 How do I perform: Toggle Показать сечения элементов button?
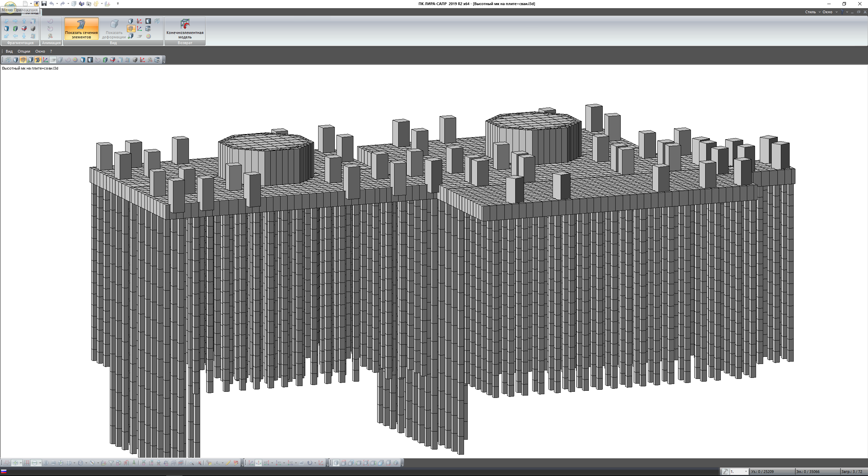pos(81,29)
